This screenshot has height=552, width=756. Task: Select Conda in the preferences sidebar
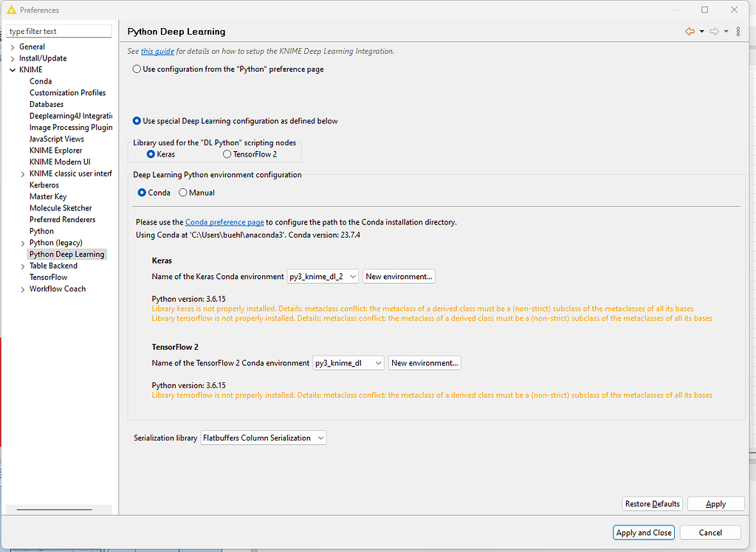click(41, 80)
